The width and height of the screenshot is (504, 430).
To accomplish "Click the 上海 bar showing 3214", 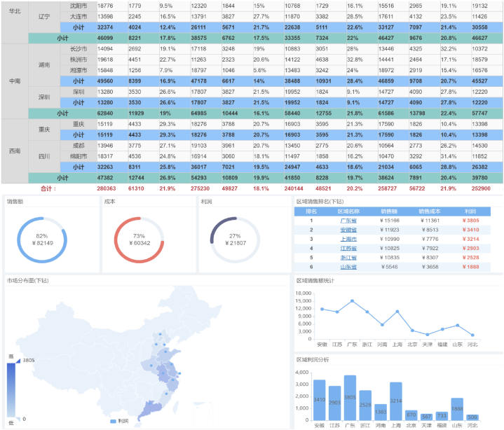I will pos(396,401).
